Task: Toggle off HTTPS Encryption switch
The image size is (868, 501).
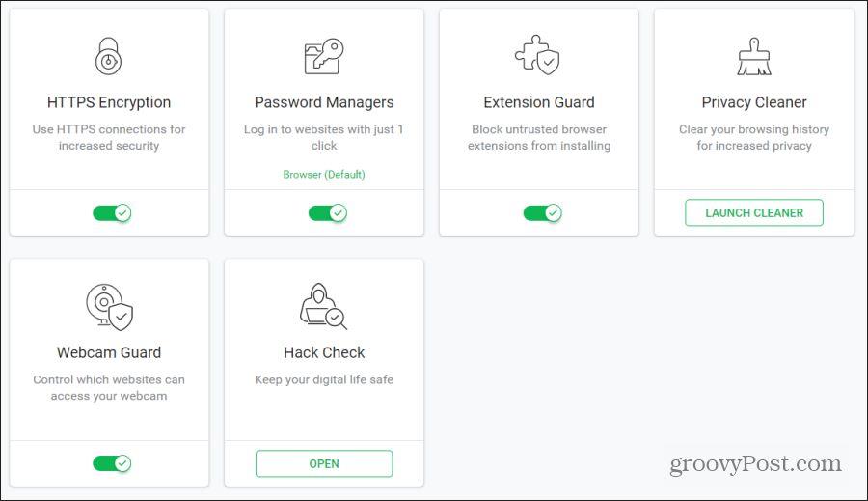Action: click(x=112, y=212)
